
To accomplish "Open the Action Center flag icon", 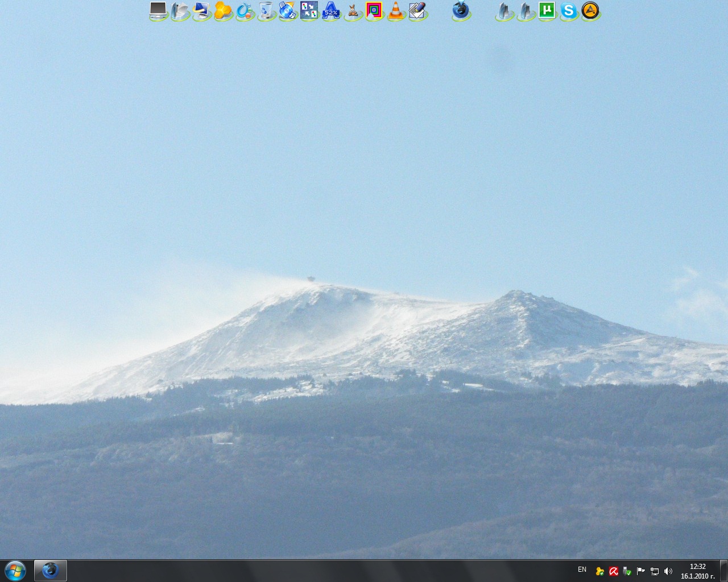I will 641,571.
